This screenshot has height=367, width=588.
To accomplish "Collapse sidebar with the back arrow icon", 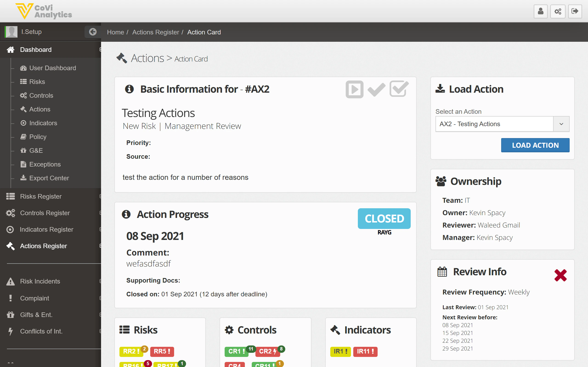I will pyautogui.click(x=93, y=32).
